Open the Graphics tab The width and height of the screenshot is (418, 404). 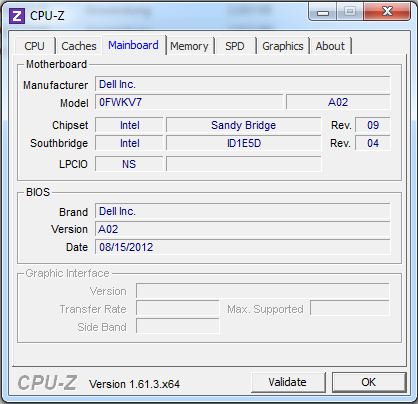(x=283, y=46)
